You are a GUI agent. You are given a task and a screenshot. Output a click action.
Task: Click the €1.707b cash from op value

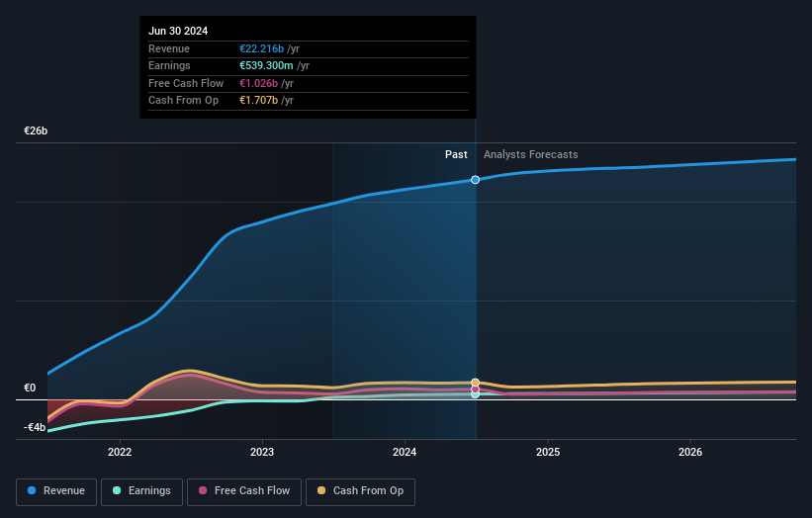258,101
